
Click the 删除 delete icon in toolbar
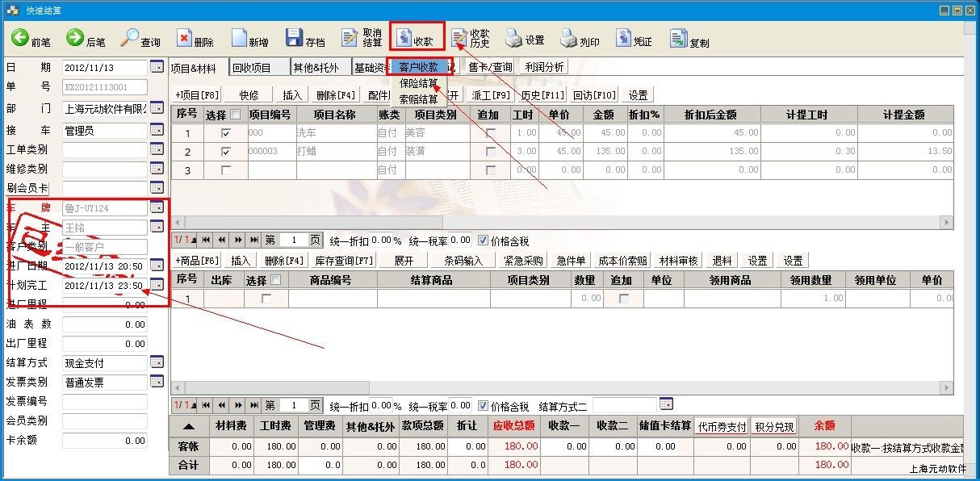(x=185, y=38)
